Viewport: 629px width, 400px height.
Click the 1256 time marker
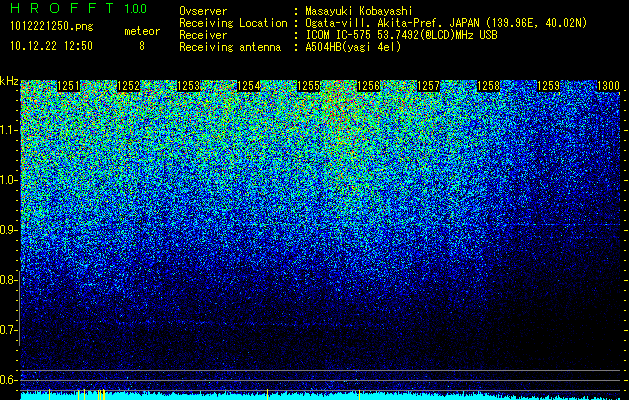click(369, 86)
